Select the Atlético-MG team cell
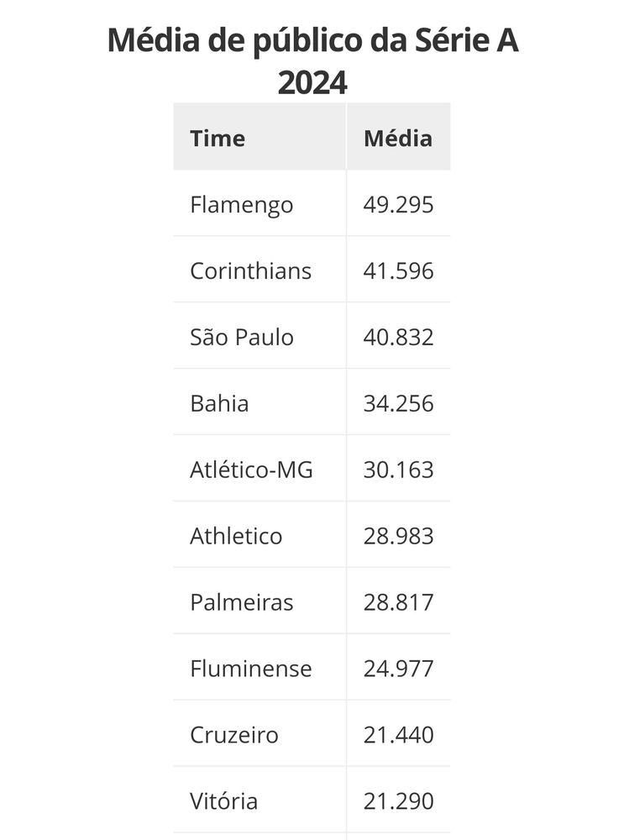The height and width of the screenshot is (840, 624). pyautogui.click(x=251, y=470)
